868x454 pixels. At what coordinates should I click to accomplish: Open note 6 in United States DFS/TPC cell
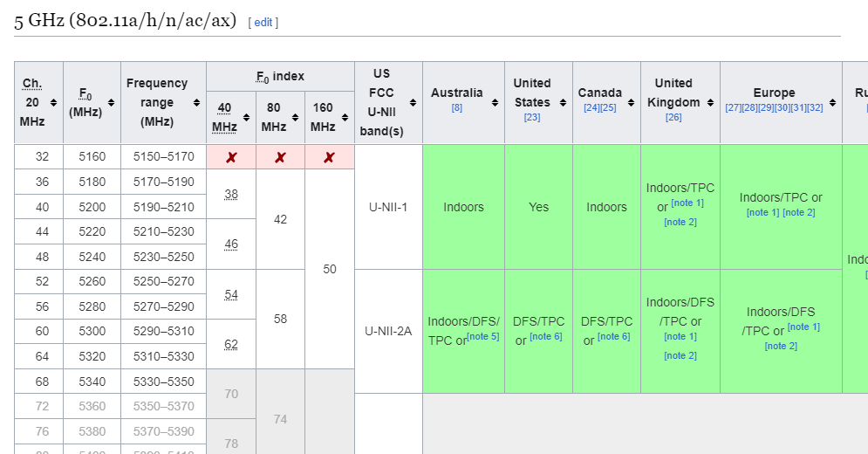pyautogui.click(x=545, y=337)
